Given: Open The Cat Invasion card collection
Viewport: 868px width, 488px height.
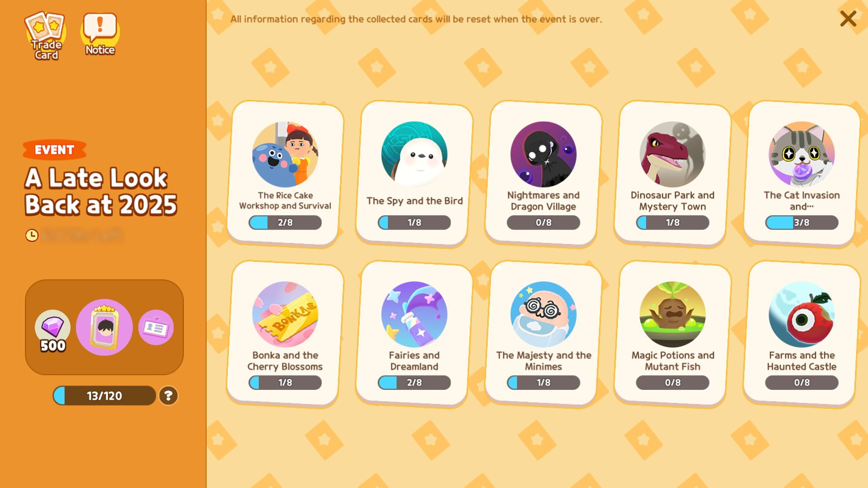Looking at the screenshot, I should point(802,173).
